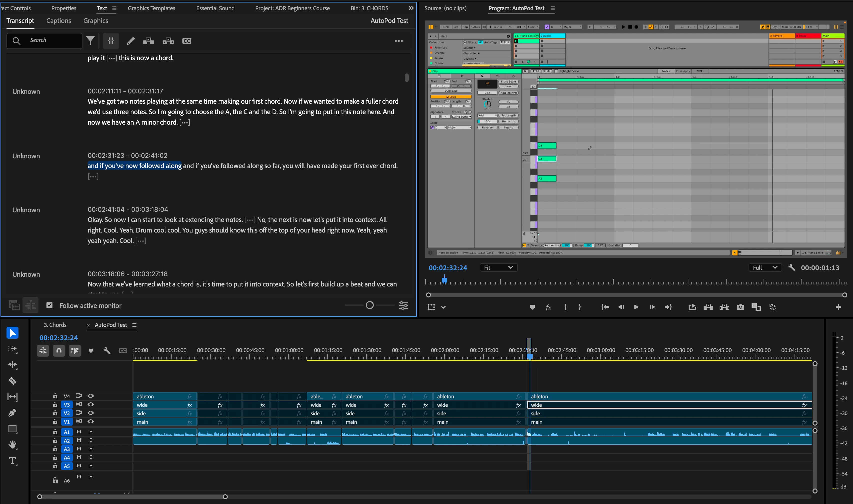Click Add Marker in the Program monitor
853x504 pixels.
[x=532, y=307]
